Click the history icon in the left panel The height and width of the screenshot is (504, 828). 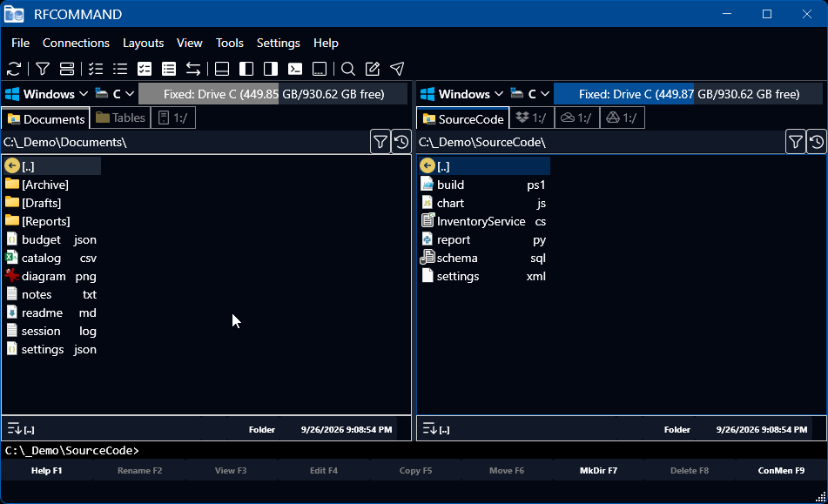pos(401,142)
